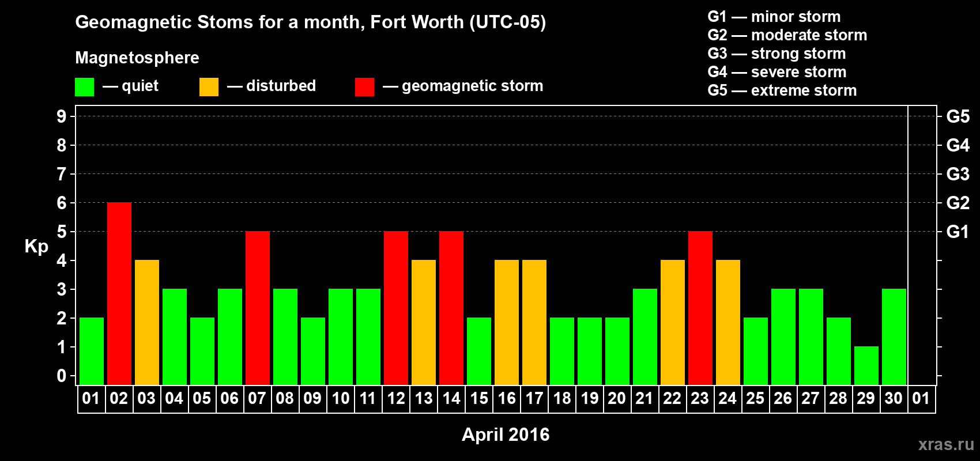980x461 pixels.
Task: Click the '— quiet' legend label
Action: [130, 86]
